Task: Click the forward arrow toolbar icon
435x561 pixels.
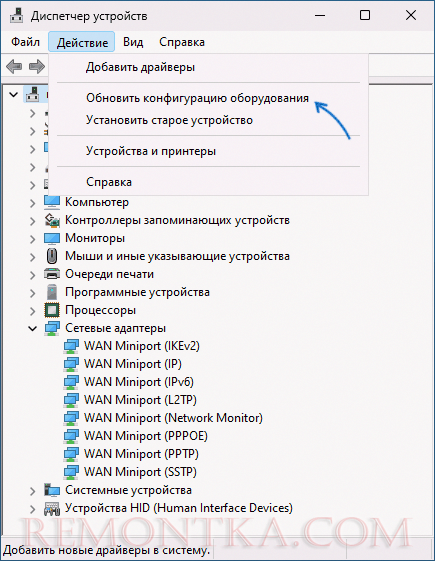Action: pyautogui.click(x=36, y=66)
